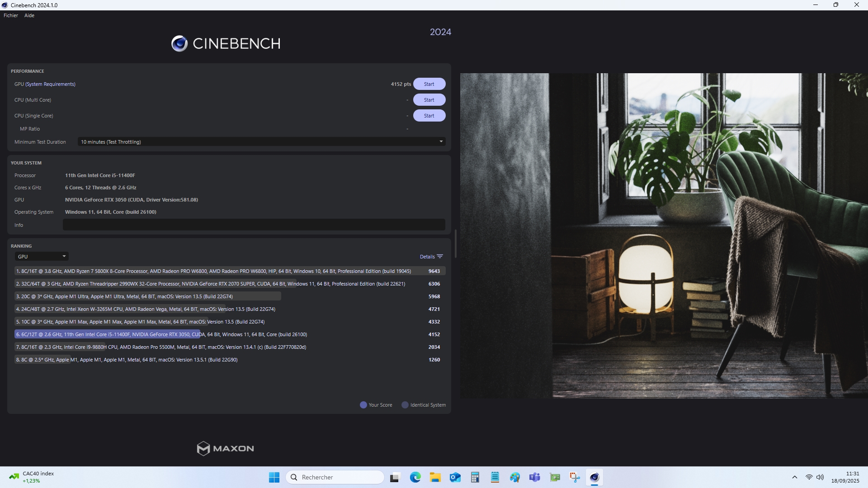Click the Cinebench title bar app icon
Screen dimensions: 868x488
coord(5,5)
